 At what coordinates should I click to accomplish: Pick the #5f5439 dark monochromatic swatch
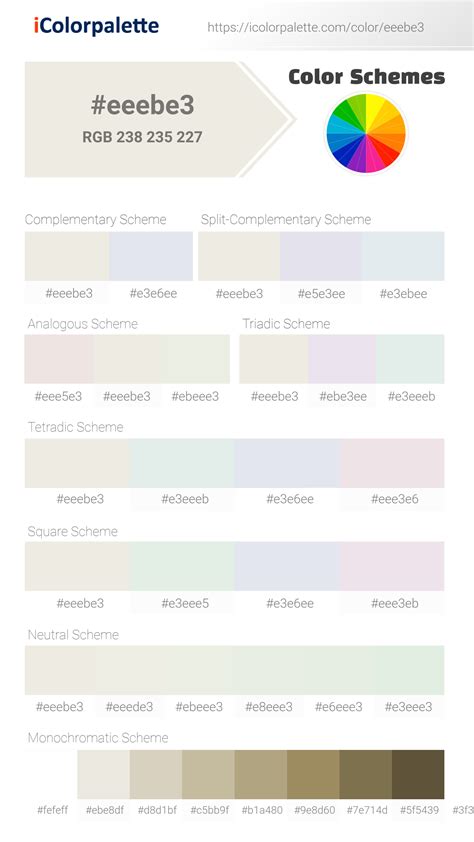pyautogui.click(x=418, y=774)
